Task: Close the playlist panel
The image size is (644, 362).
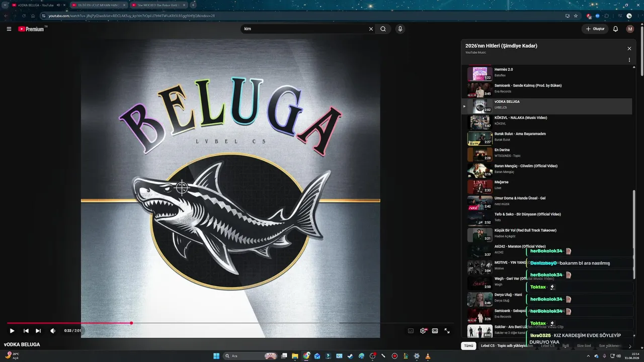Action: (629, 49)
